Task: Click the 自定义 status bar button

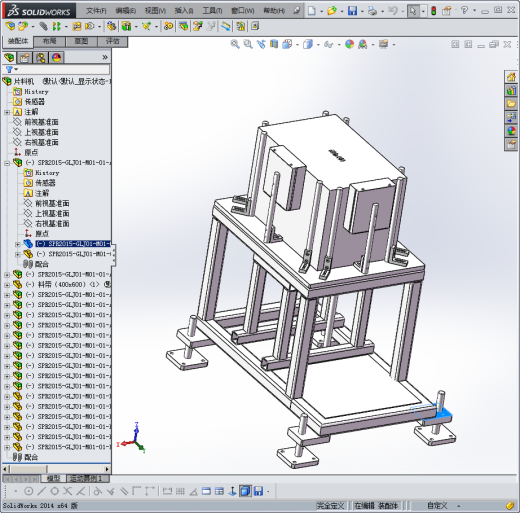Action: pyautogui.click(x=437, y=506)
